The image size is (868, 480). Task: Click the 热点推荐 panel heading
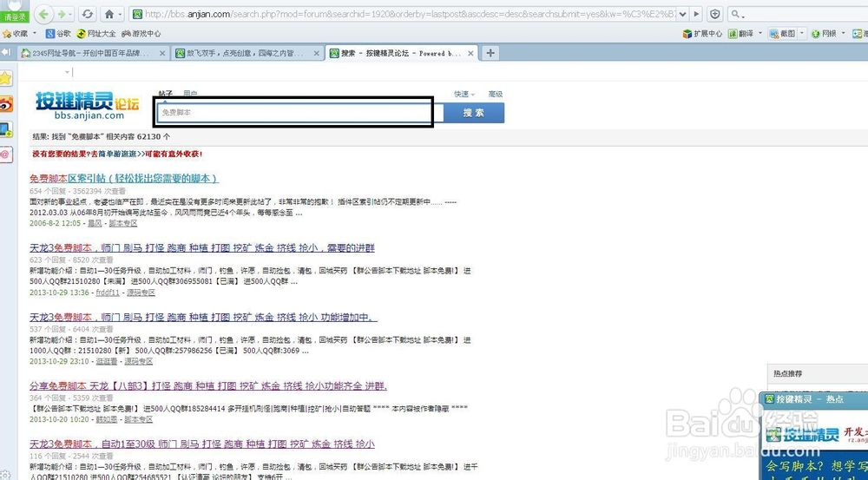788,374
